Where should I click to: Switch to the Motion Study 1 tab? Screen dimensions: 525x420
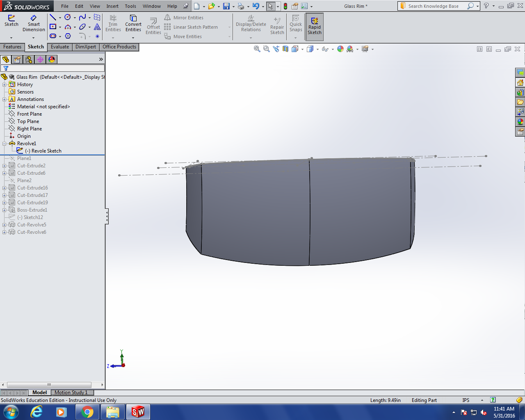pos(71,393)
